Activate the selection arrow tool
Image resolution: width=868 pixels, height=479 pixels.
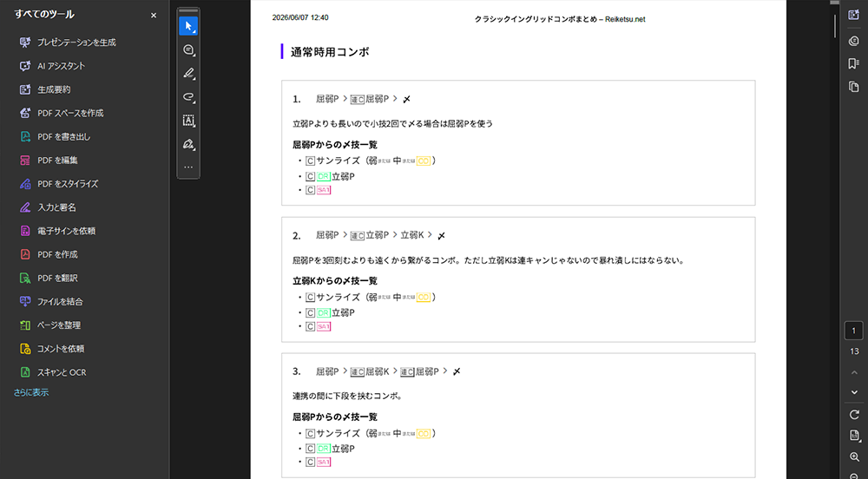(x=188, y=26)
